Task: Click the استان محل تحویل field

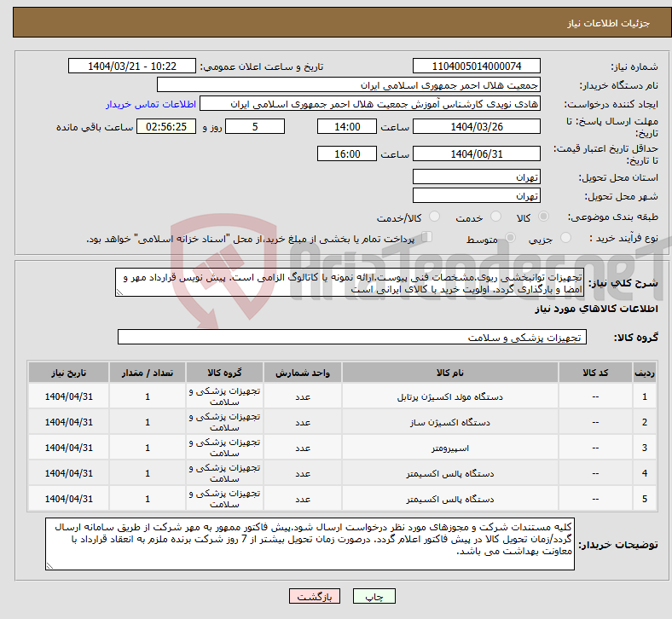Action: [x=476, y=177]
